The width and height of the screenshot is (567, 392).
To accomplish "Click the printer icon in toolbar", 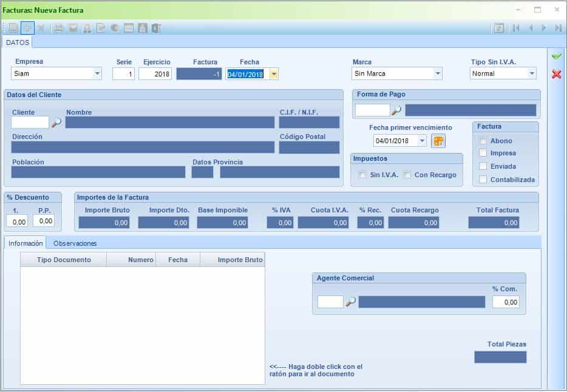I will (x=59, y=28).
